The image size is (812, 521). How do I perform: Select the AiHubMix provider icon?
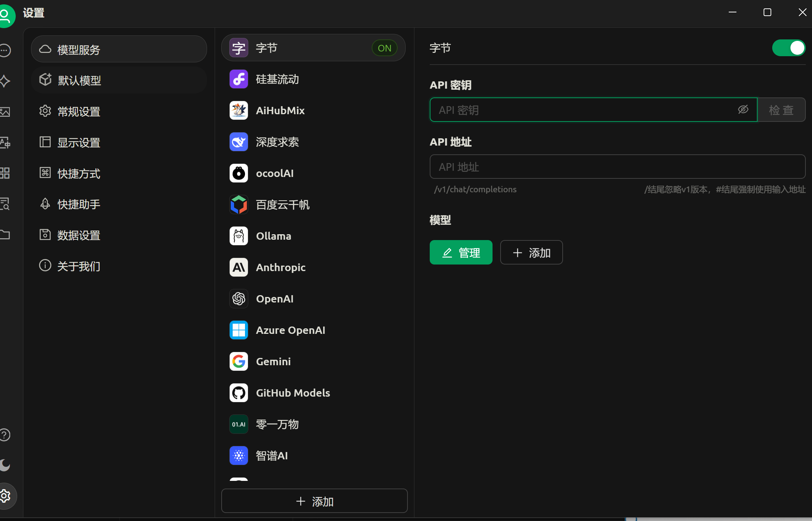239,111
